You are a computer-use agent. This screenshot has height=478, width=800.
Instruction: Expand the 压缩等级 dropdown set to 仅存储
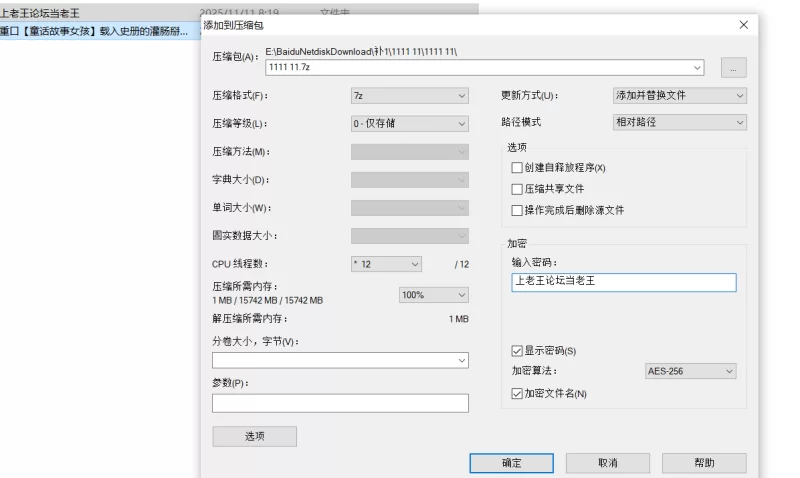[409, 124]
